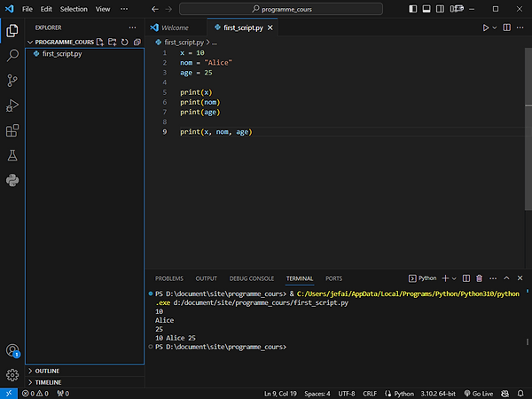Viewport: 532px width, 399px height.
Task: Open the Edit menu
Action: pyautogui.click(x=46, y=9)
